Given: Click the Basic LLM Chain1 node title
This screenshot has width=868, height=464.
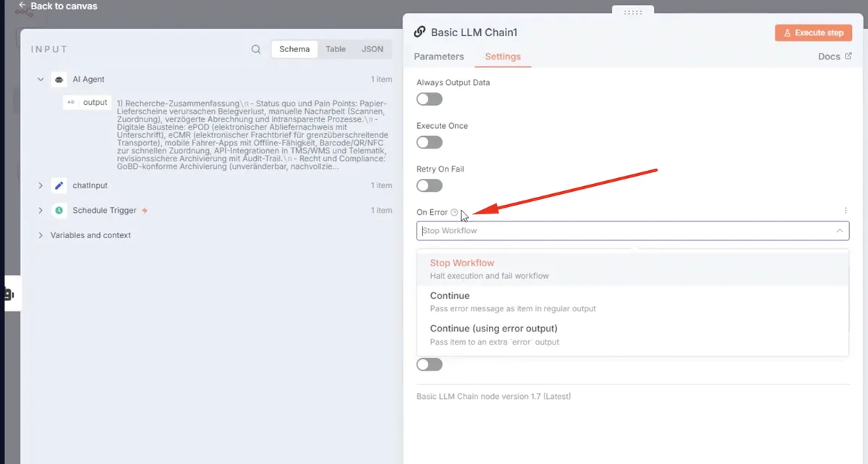Looking at the screenshot, I should (474, 33).
